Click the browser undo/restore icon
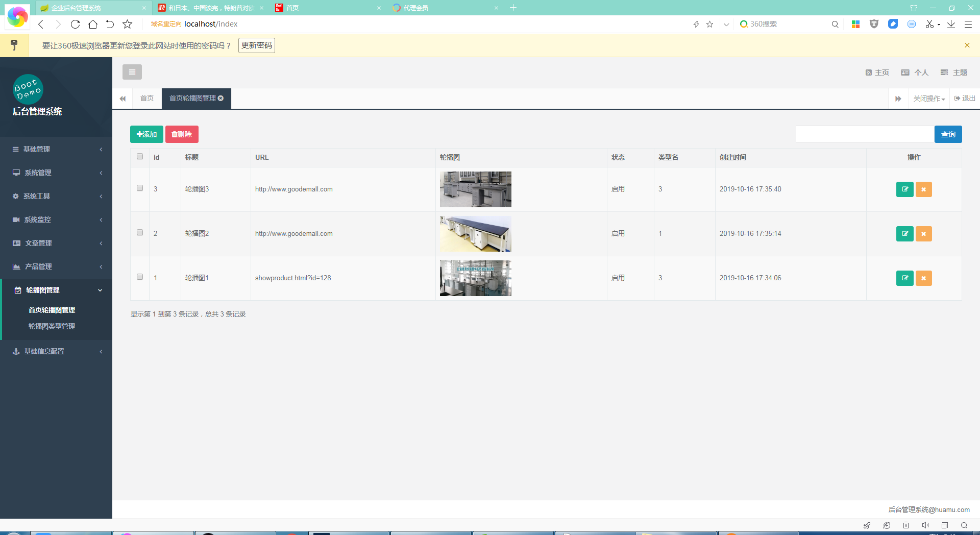The height and width of the screenshot is (535, 980). tap(110, 24)
